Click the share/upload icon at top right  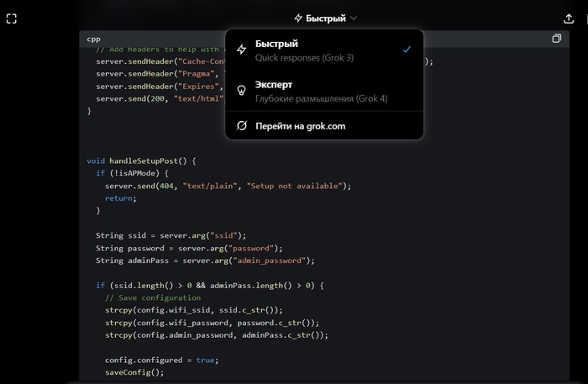coord(569,18)
